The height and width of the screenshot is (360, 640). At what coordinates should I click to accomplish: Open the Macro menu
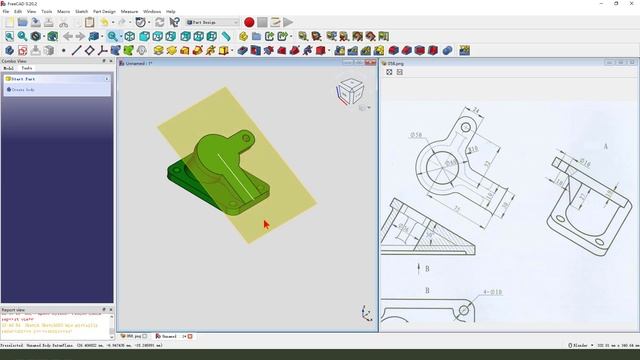pos(64,11)
